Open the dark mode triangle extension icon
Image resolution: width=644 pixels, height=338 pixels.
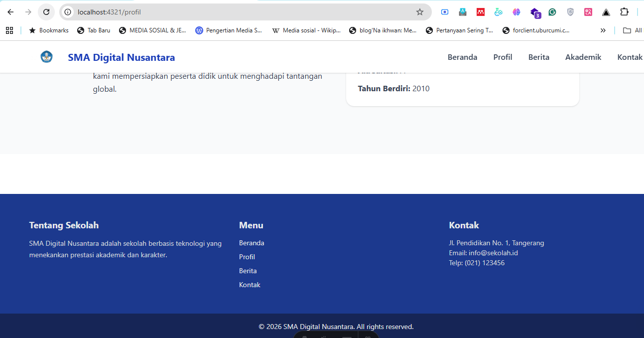[x=606, y=12]
